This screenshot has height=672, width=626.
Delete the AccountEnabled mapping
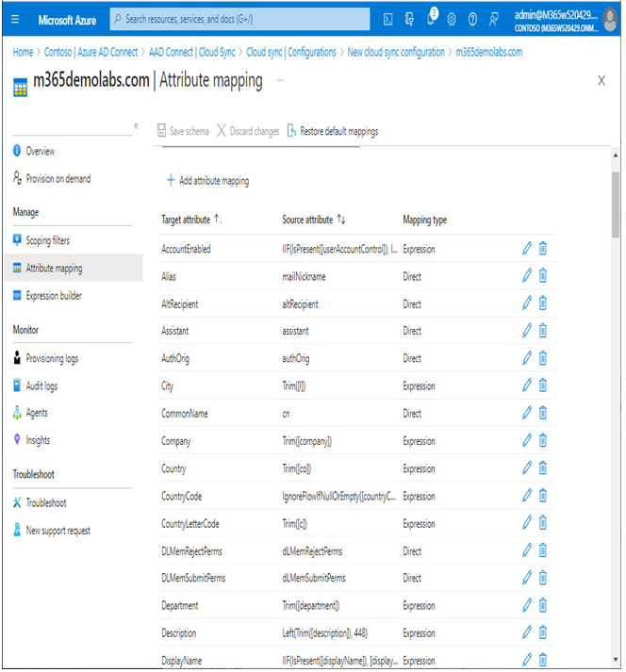[543, 248]
